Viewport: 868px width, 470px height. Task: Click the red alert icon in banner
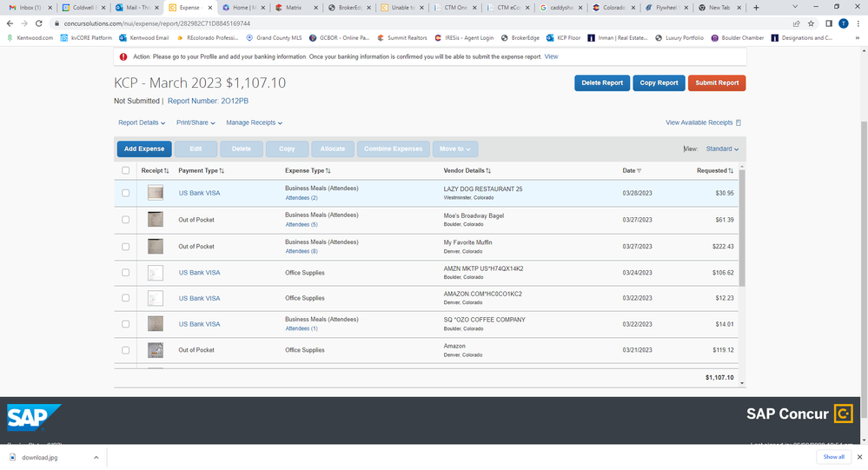coord(123,56)
